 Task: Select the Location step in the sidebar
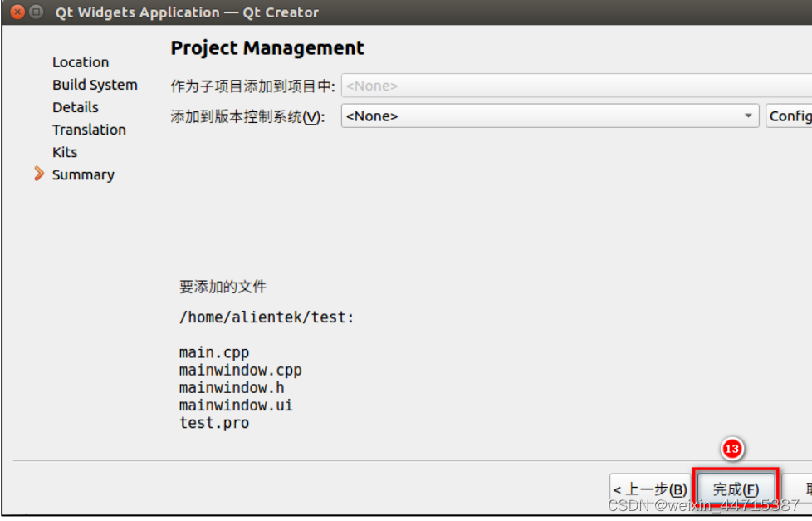pyautogui.click(x=80, y=61)
